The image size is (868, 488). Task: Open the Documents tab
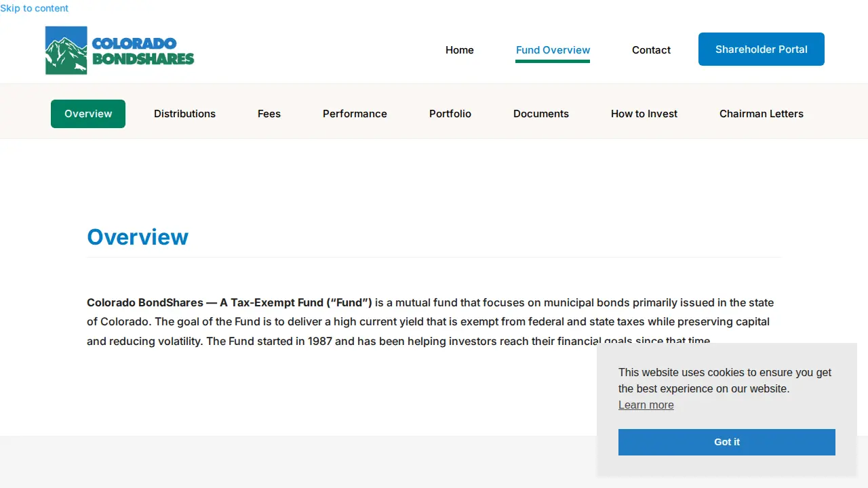541,114
